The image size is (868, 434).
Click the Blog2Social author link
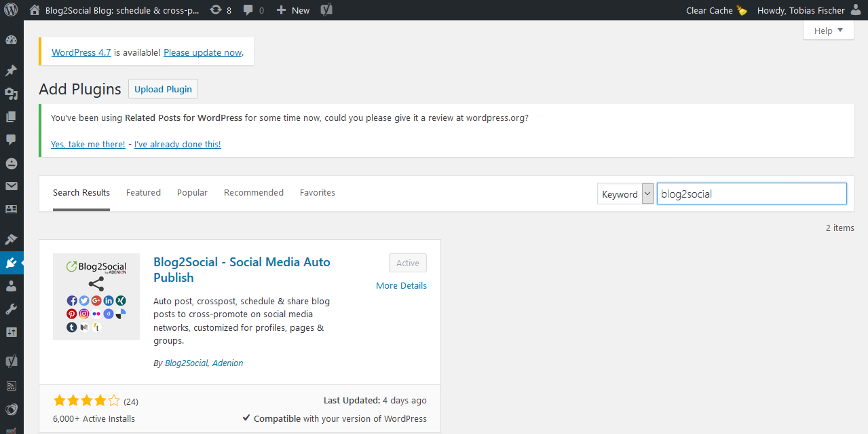click(x=187, y=363)
